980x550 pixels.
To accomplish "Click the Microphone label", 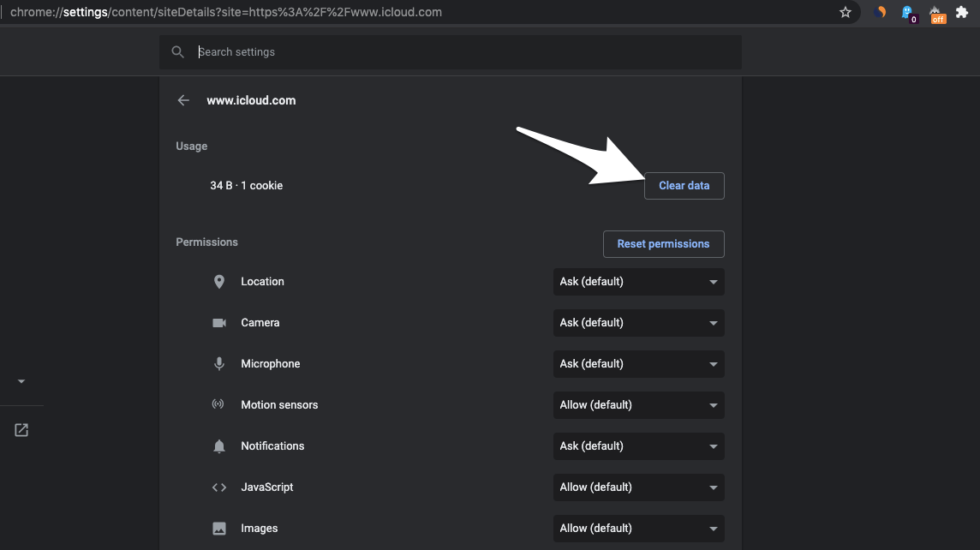I will pyautogui.click(x=271, y=364).
